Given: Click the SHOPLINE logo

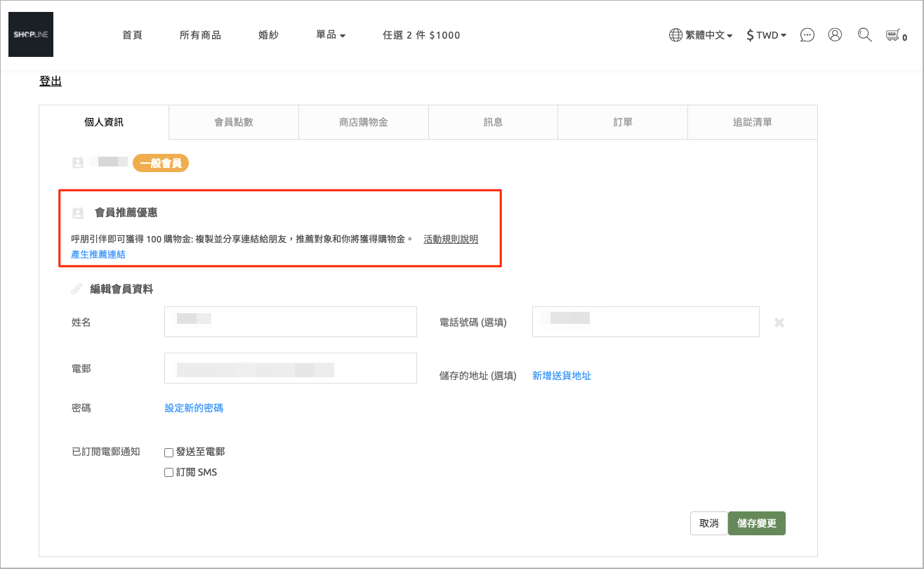Looking at the screenshot, I should click(x=31, y=34).
